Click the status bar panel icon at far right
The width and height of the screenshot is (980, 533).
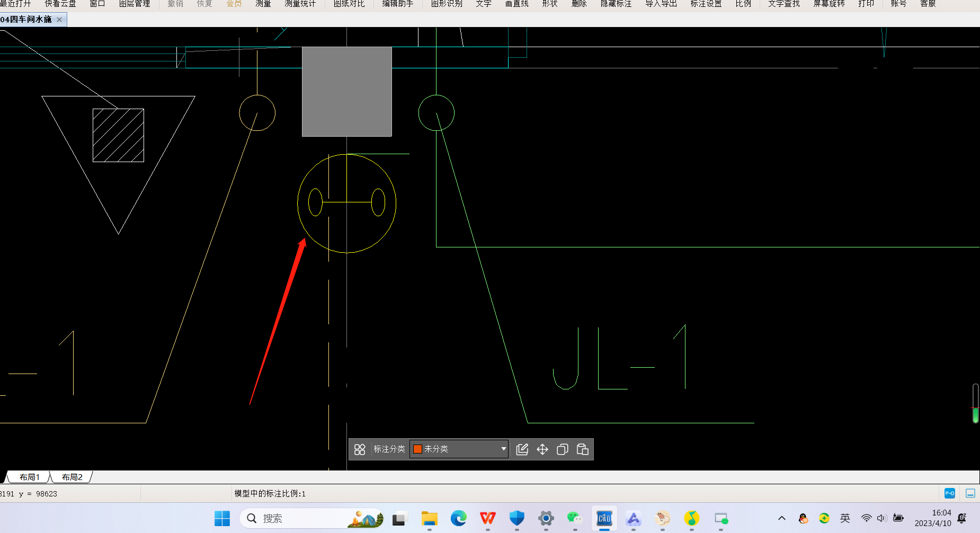pos(970,493)
